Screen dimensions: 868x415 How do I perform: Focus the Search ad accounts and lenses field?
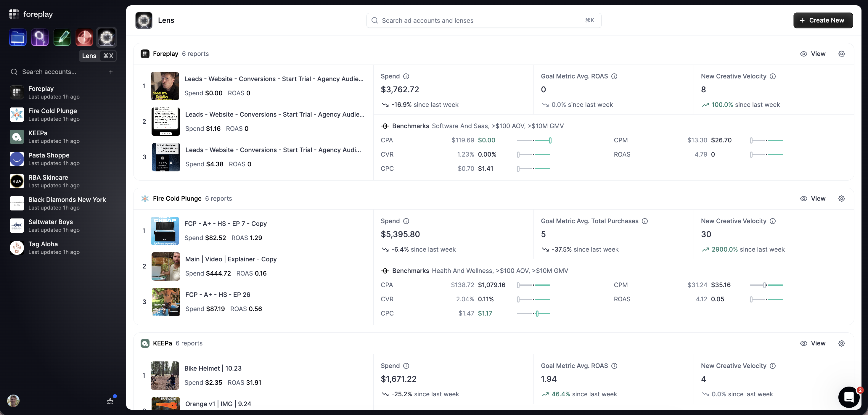[x=483, y=20]
